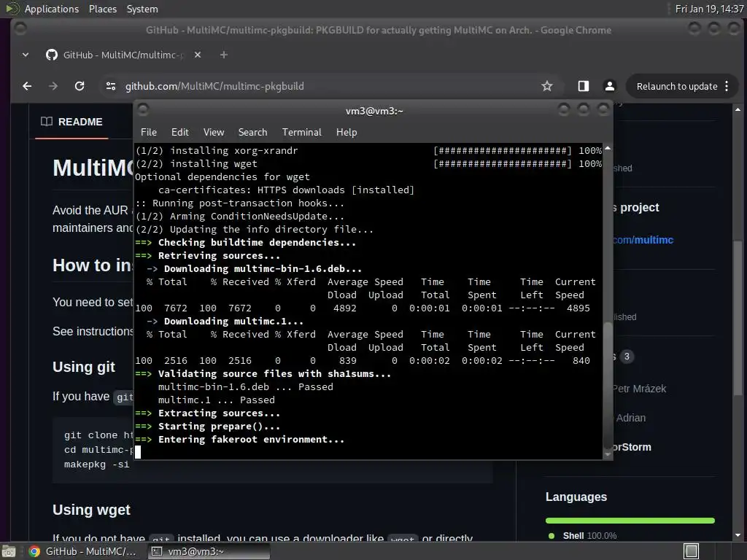Click the GitHub favicon on the tab

[52, 55]
